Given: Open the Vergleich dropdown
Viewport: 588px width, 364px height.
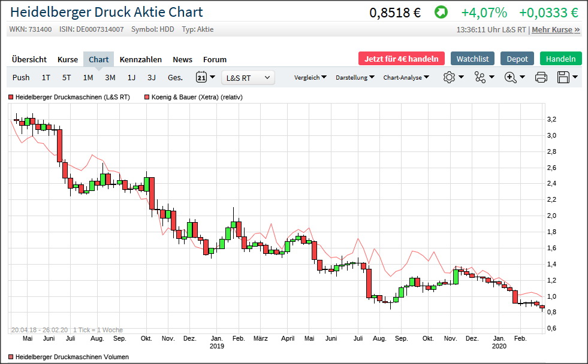Looking at the screenshot, I should pos(310,77).
